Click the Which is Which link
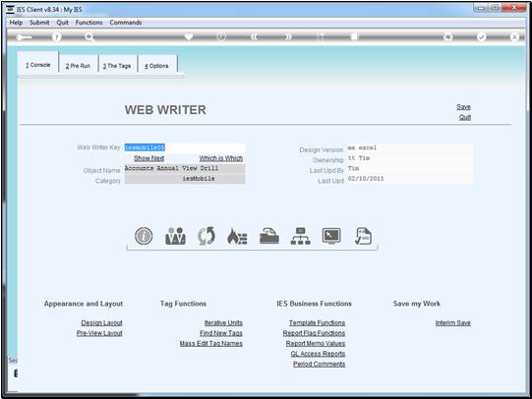This screenshot has width=532, height=399. [x=221, y=158]
